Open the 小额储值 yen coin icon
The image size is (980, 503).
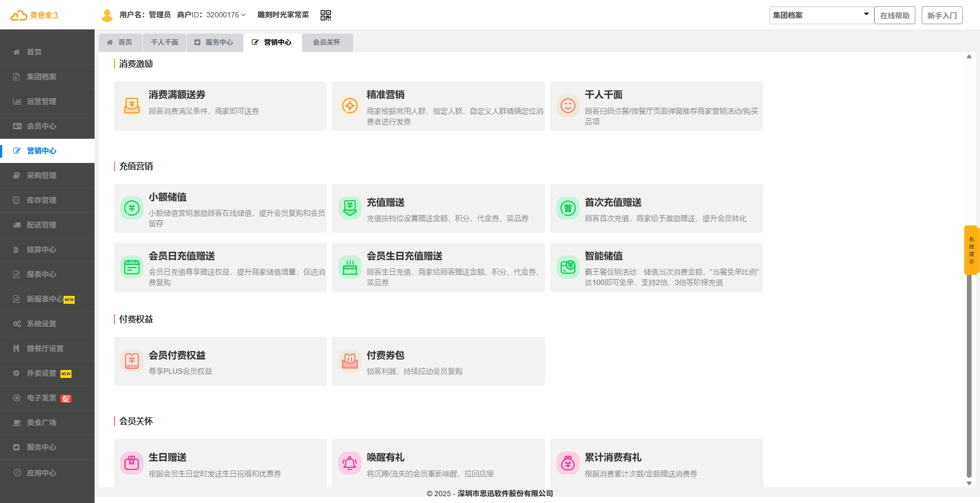[x=132, y=208]
